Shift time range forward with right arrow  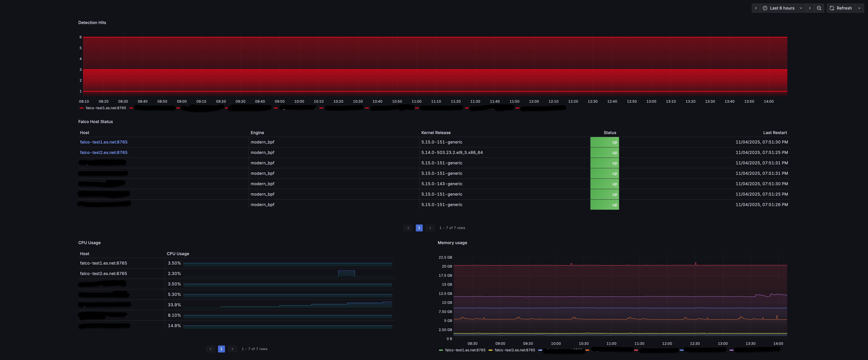point(810,8)
